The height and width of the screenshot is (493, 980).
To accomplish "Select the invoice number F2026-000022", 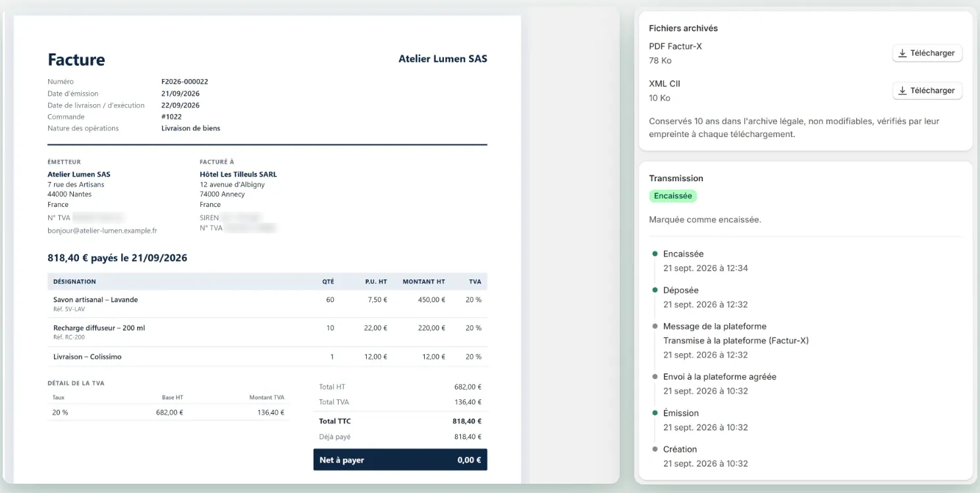I will tap(184, 82).
